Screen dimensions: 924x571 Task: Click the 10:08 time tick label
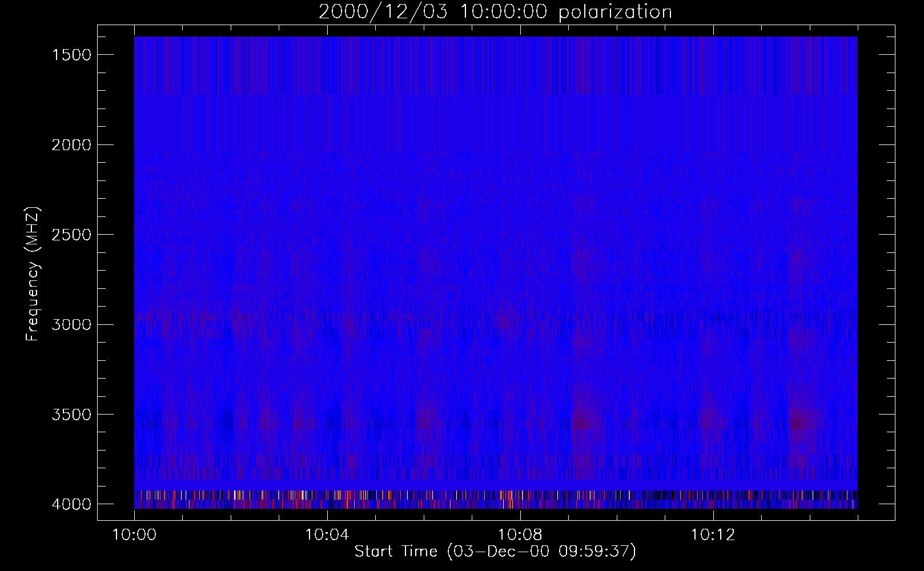tap(520, 535)
